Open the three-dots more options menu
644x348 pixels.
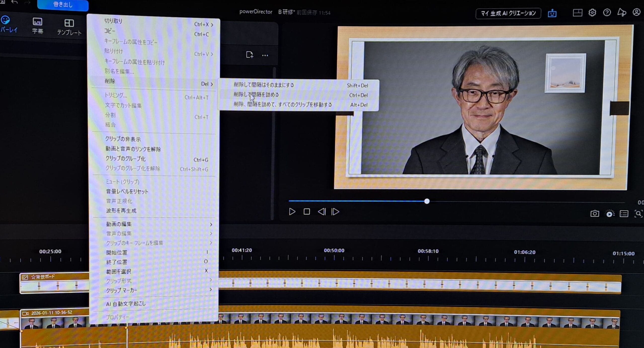265,55
